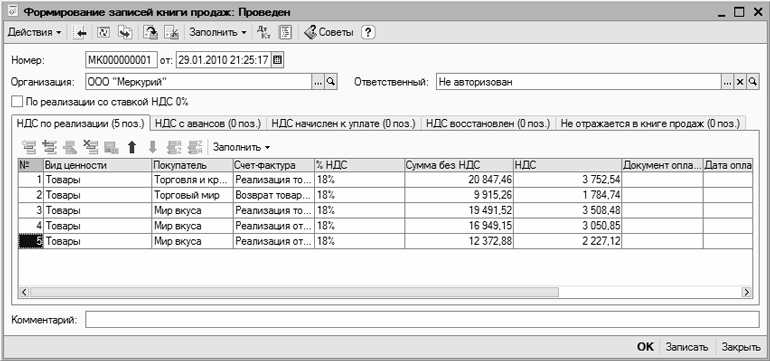Switch to НДС с авансов tab
The width and height of the screenshot is (770, 361).
pyautogui.click(x=208, y=123)
